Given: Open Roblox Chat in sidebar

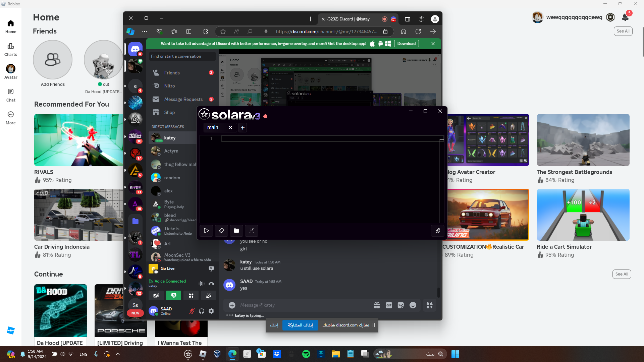Looking at the screenshot, I should [x=11, y=95].
